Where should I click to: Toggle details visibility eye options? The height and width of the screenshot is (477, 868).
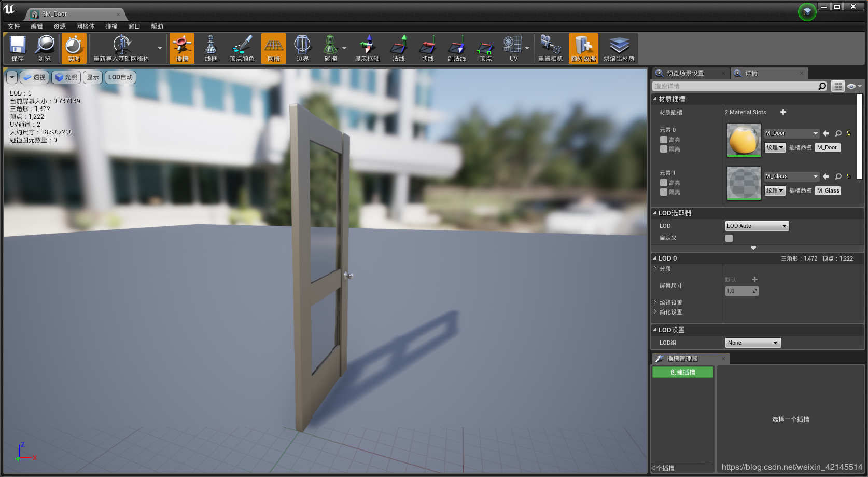point(854,86)
